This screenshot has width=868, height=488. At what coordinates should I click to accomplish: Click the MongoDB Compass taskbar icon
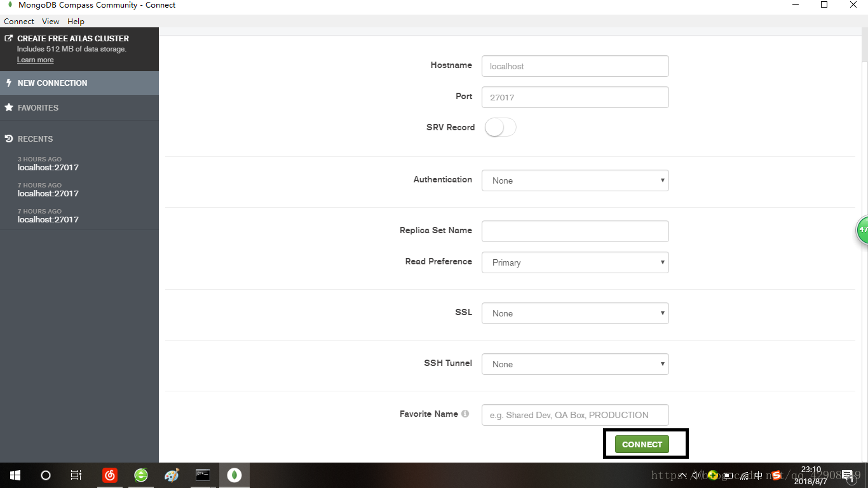pyautogui.click(x=234, y=475)
